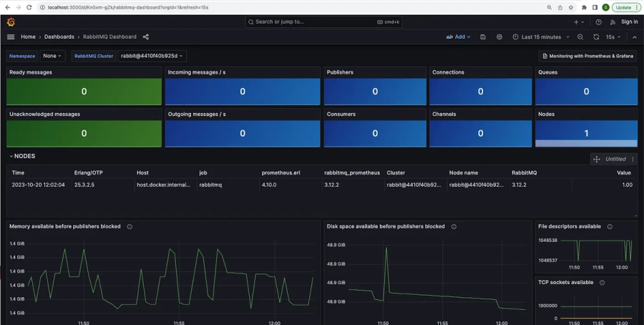Open the news feed icon

[x=613, y=22]
